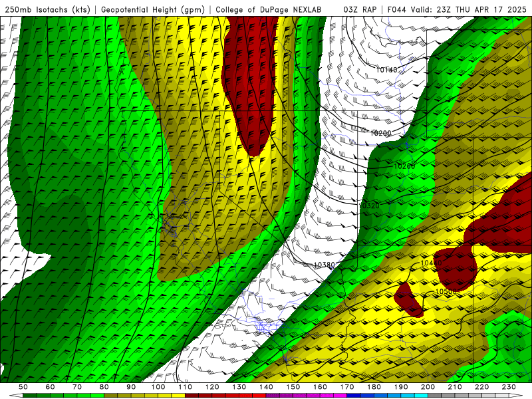Screen dimensions: 532x399
Task: Click the 180 value on the color scale
Action: coord(374,387)
